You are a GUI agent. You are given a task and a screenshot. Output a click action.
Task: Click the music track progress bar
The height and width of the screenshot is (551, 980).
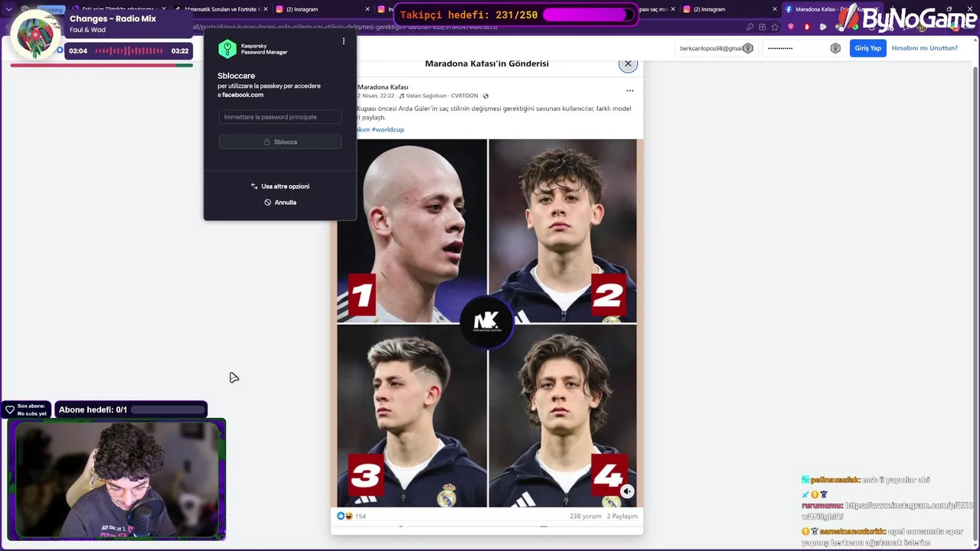[101, 65]
